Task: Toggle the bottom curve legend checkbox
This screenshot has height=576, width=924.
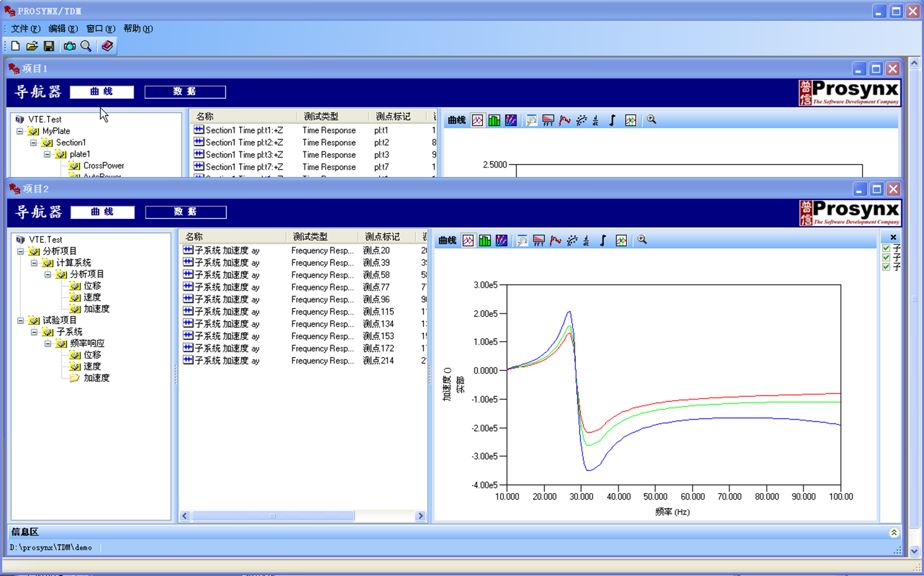Action: (886, 266)
